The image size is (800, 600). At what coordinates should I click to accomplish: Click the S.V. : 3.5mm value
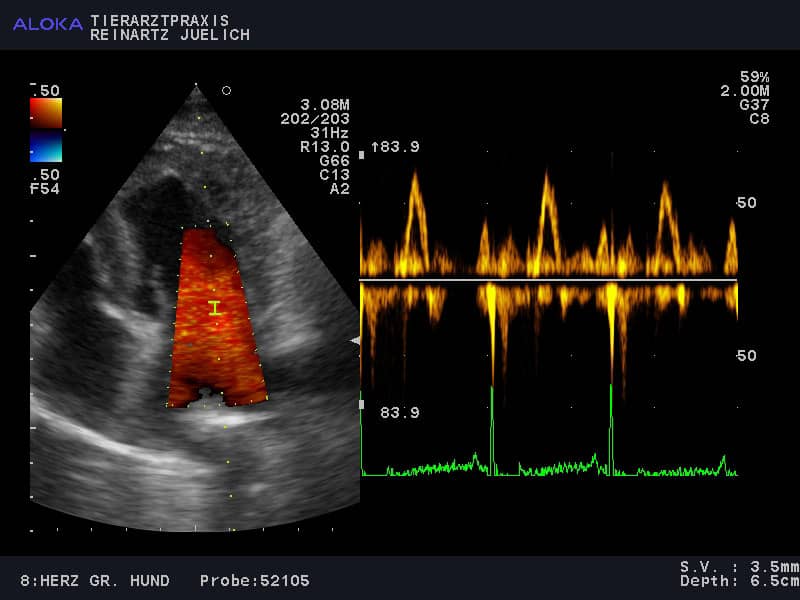740,567
